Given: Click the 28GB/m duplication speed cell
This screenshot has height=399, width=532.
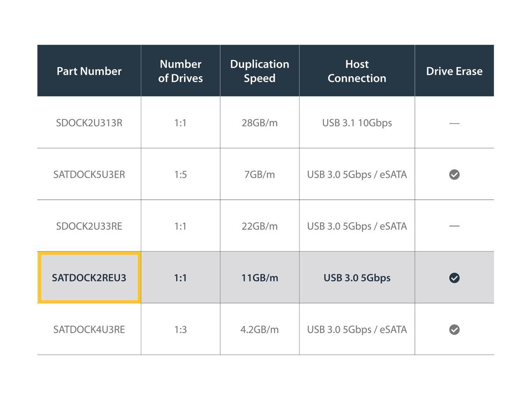Looking at the screenshot, I should pyautogui.click(x=259, y=123).
